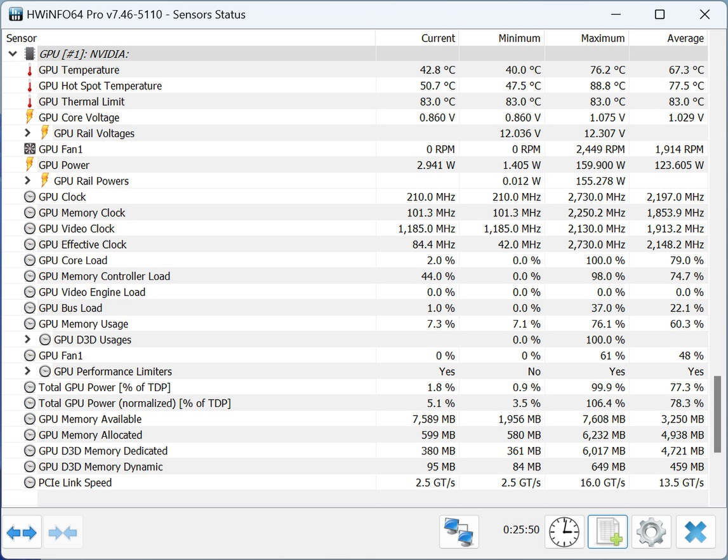
Task: Click the 12.307 V maximum rail voltage
Action: [x=604, y=134]
